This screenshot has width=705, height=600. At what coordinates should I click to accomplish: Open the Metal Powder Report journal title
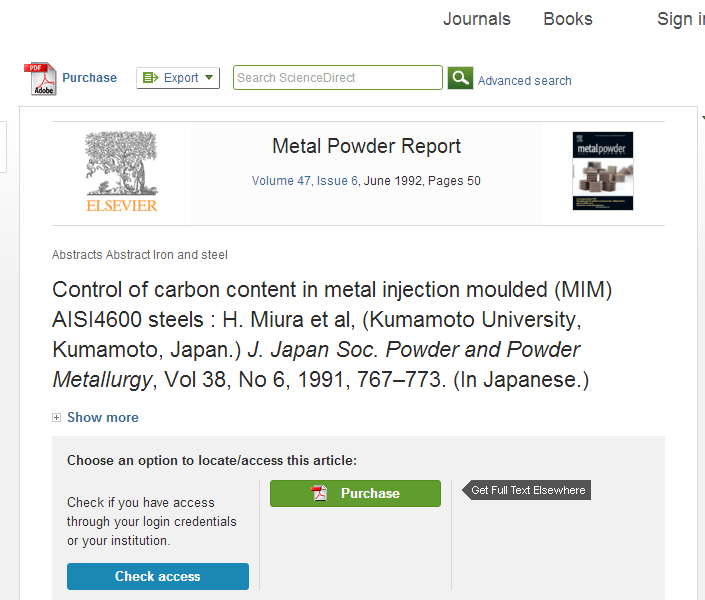point(366,147)
